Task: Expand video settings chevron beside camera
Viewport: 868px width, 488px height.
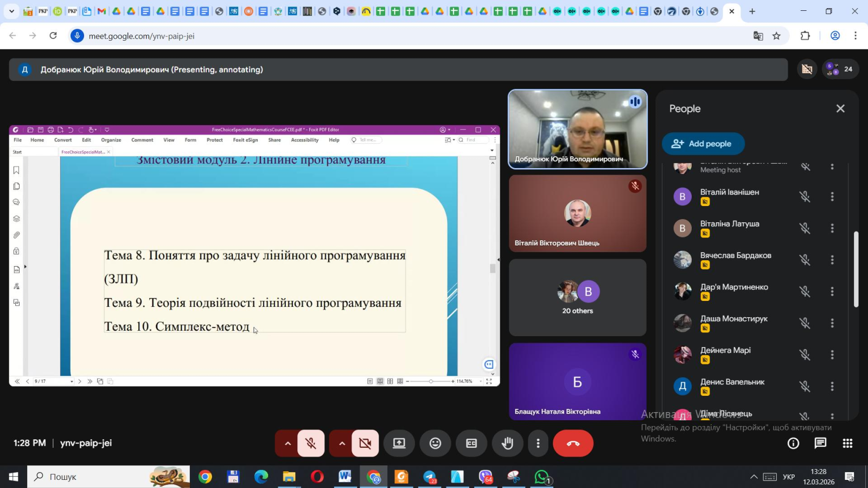Action: tap(342, 444)
